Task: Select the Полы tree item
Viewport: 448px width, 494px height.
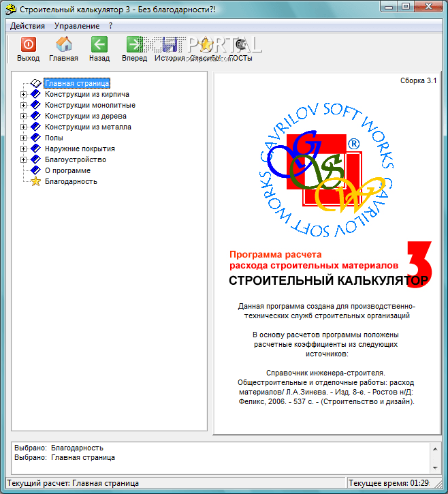Action: coord(54,138)
